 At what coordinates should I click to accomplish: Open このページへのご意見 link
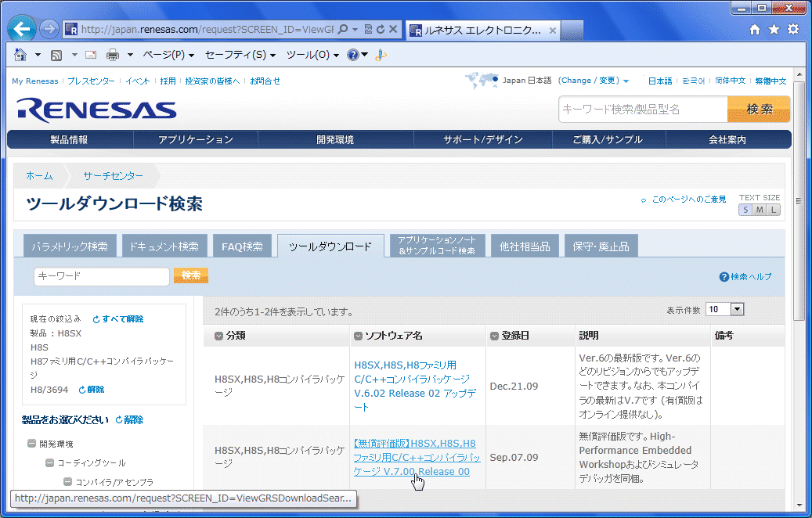(x=689, y=200)
